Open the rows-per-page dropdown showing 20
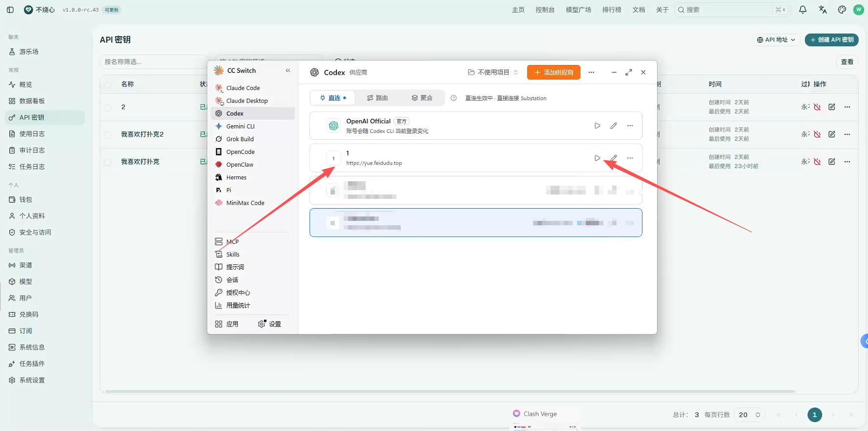868x431 pixels. (x=749, y=415)
